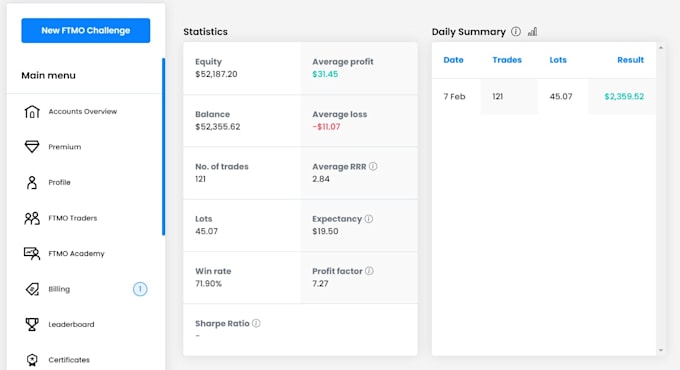Image resolution: width=680 pixels, height=370 pixels.
Task: Open FTMO Traders menu entry
Action: point(72,218)
